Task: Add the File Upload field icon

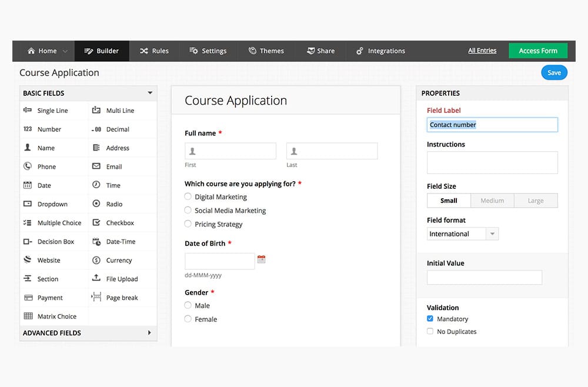Action: [x=96, y=278]
